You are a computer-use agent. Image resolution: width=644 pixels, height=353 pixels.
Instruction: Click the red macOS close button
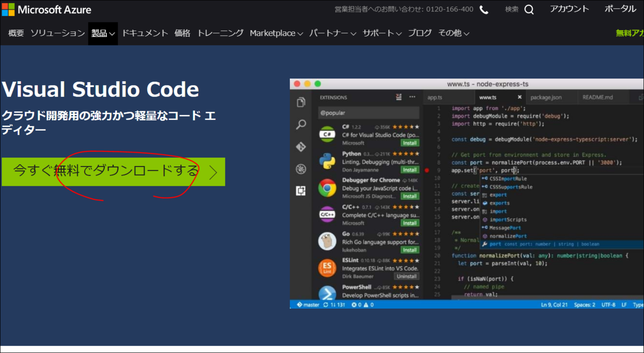(298, 84)
